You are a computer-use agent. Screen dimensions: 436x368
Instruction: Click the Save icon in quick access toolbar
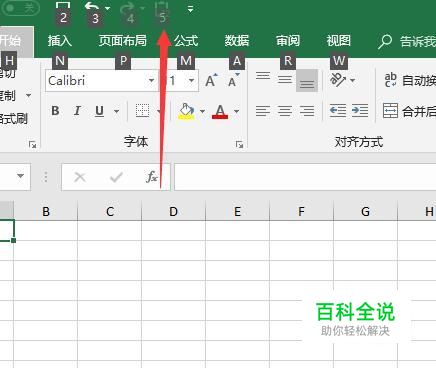63,7
